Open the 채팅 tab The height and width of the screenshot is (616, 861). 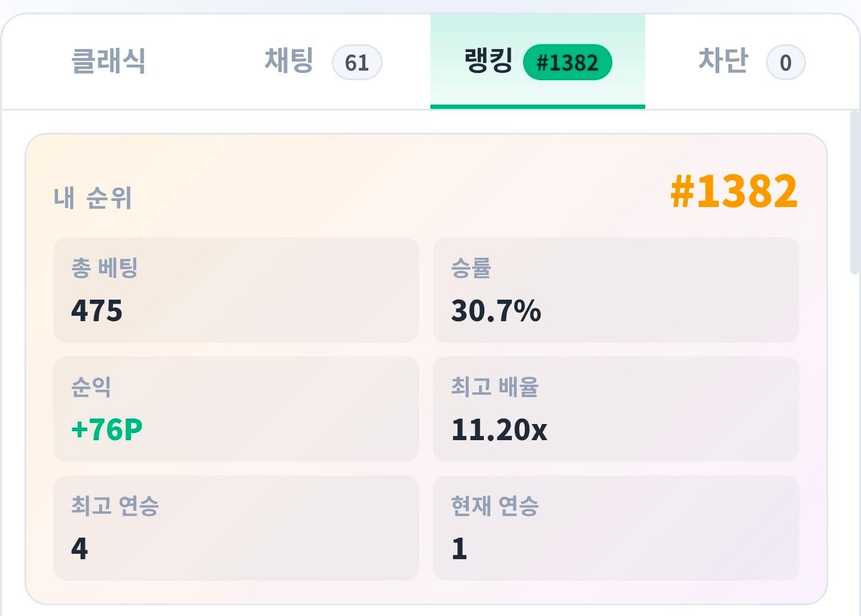pyautogui.click(x=323, y=62)
